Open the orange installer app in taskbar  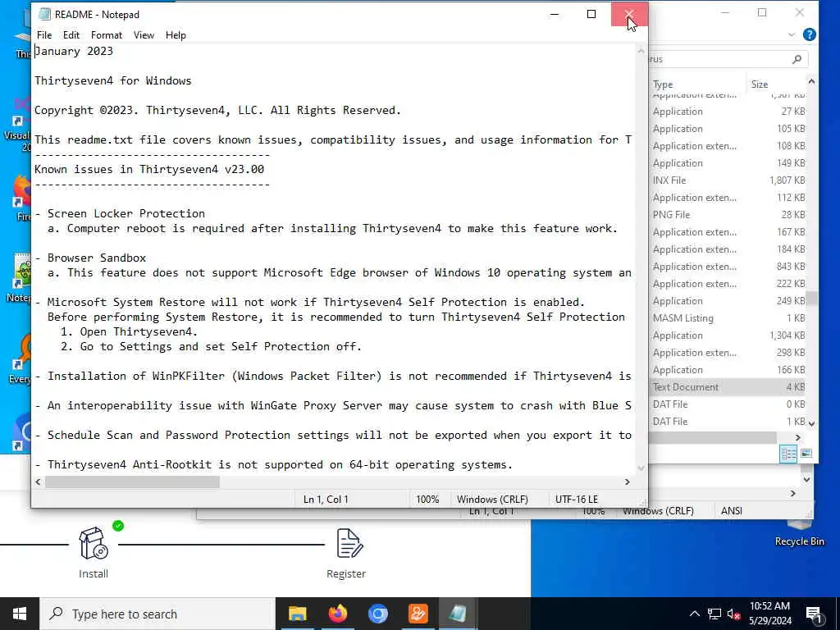tap(418, 614)
